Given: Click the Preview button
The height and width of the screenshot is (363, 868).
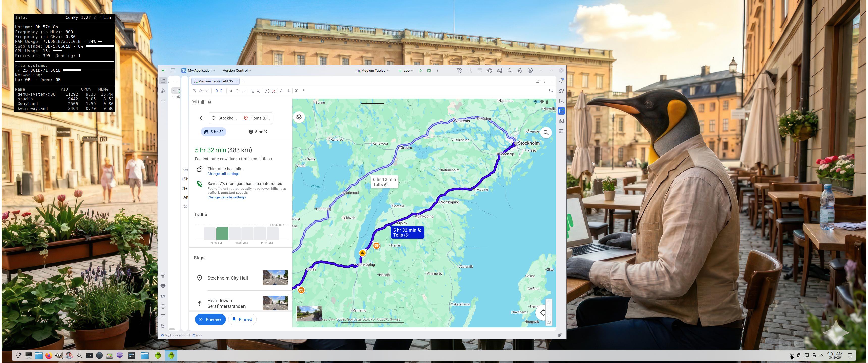Looking at the screenshot, I should point(210,319).
